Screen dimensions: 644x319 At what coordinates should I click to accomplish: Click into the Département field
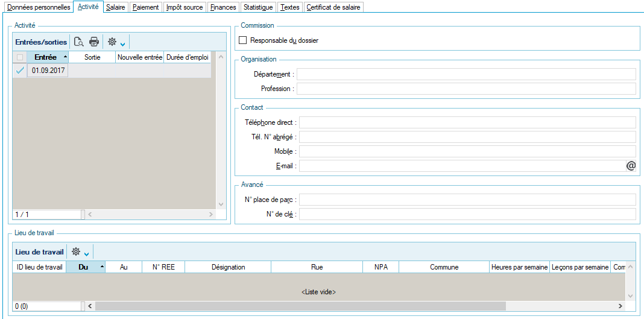point(466,74)
